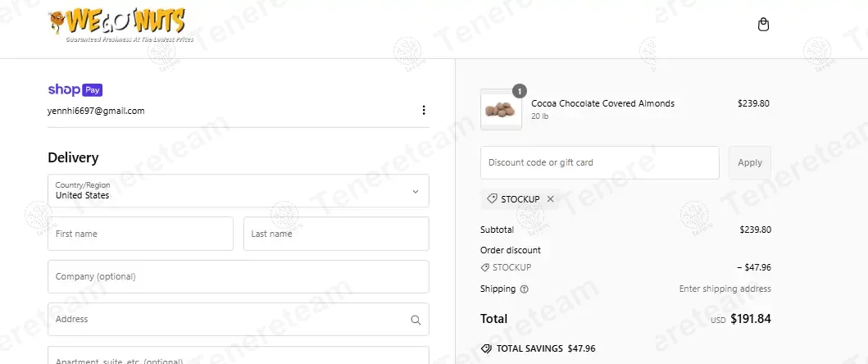Remove the STOCKUP discount code tag
Image resolution: width=868 pixels, height=364 pixels.
click(550, 199)
